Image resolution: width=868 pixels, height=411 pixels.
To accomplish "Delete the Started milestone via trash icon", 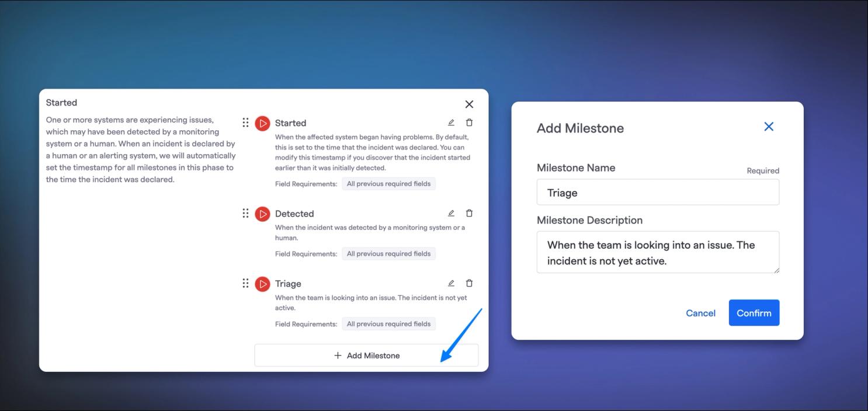I will 469,123.
